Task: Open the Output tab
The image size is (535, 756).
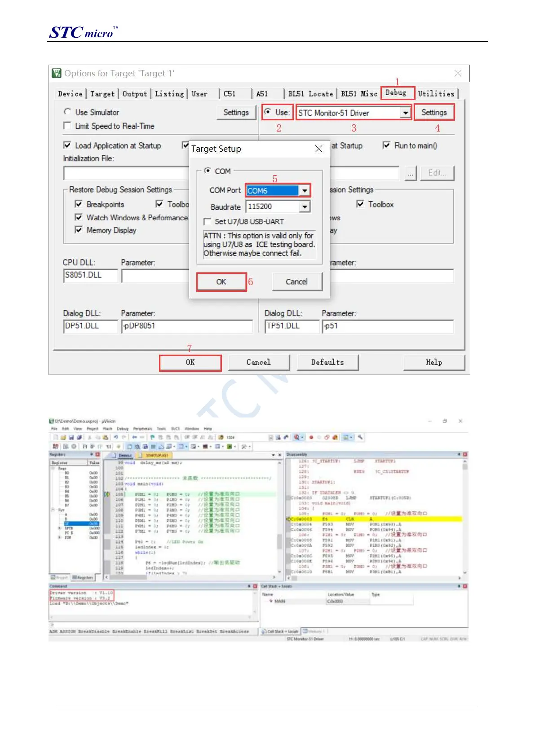Action: [135, 94]
